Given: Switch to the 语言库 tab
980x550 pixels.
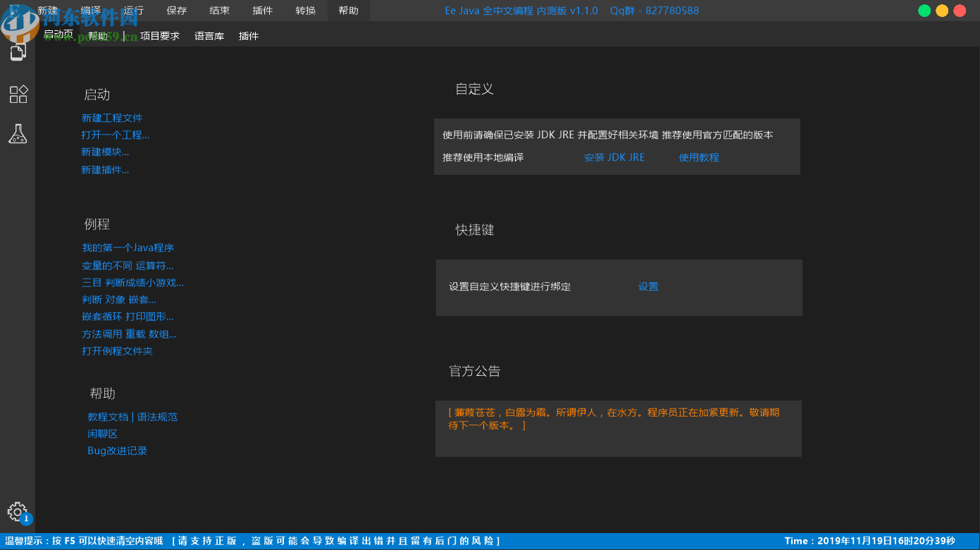Looking at the screenshot, I should 209,36.
